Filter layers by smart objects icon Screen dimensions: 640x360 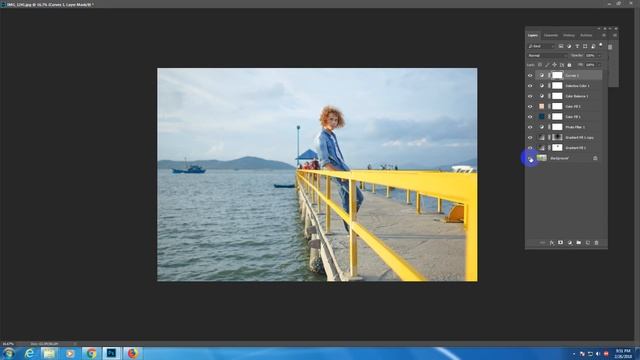593,46
